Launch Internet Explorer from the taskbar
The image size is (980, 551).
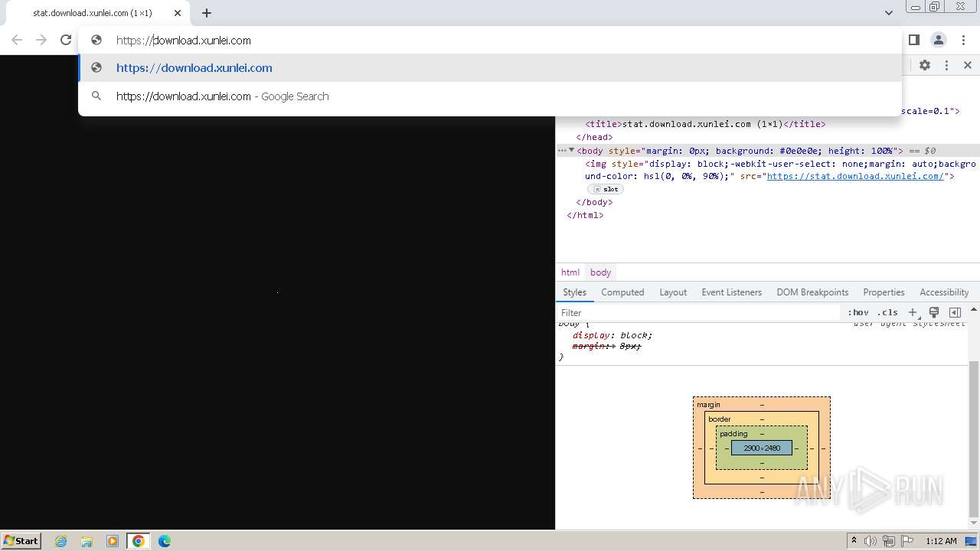click(61, 541)
